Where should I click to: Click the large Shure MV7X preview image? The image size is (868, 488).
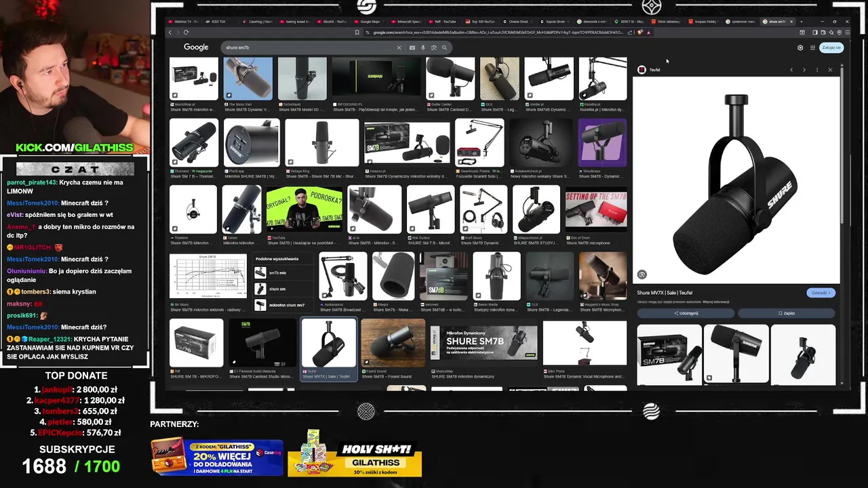point(736,180)
